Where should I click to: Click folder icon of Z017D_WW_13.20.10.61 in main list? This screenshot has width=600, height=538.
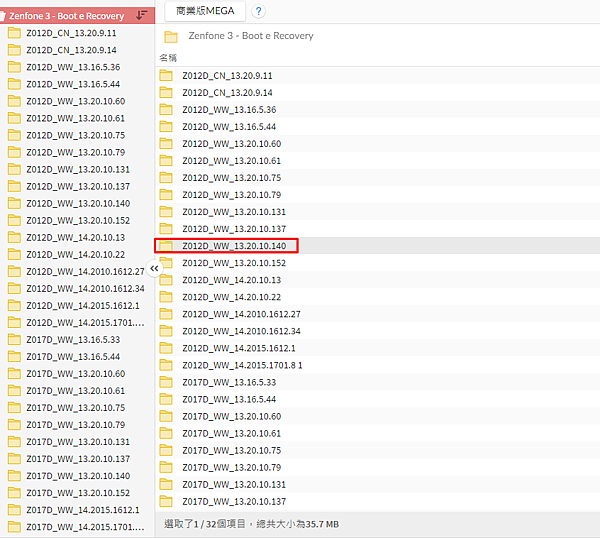(x=166, y=433)
